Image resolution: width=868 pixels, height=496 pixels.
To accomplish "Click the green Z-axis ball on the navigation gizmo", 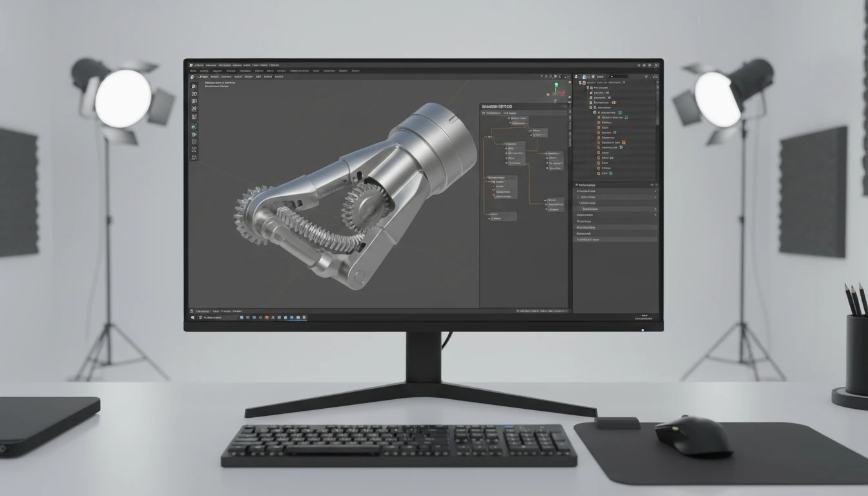I will click(x=556, y=85).
